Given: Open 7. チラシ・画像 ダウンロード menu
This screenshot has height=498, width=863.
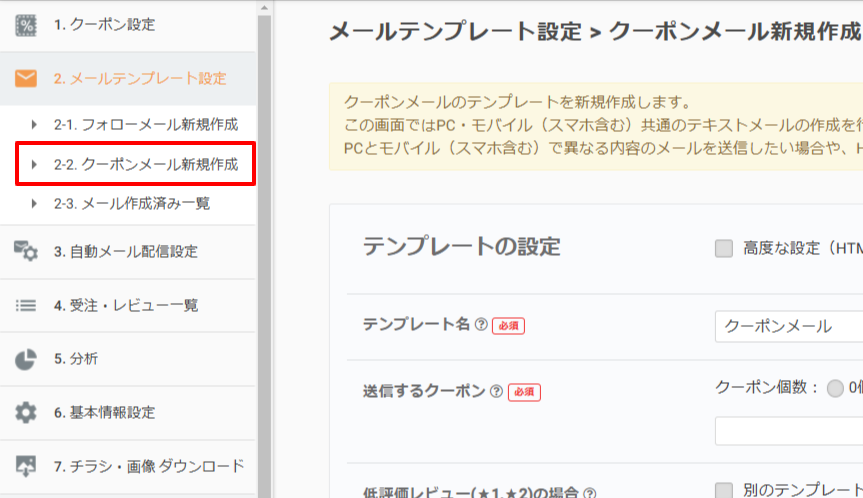Looking at the screenshot, I should 128,467.
